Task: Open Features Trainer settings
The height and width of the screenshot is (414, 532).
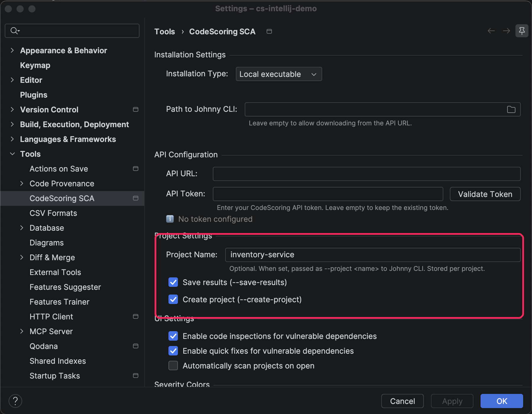Action: [59, 302]
